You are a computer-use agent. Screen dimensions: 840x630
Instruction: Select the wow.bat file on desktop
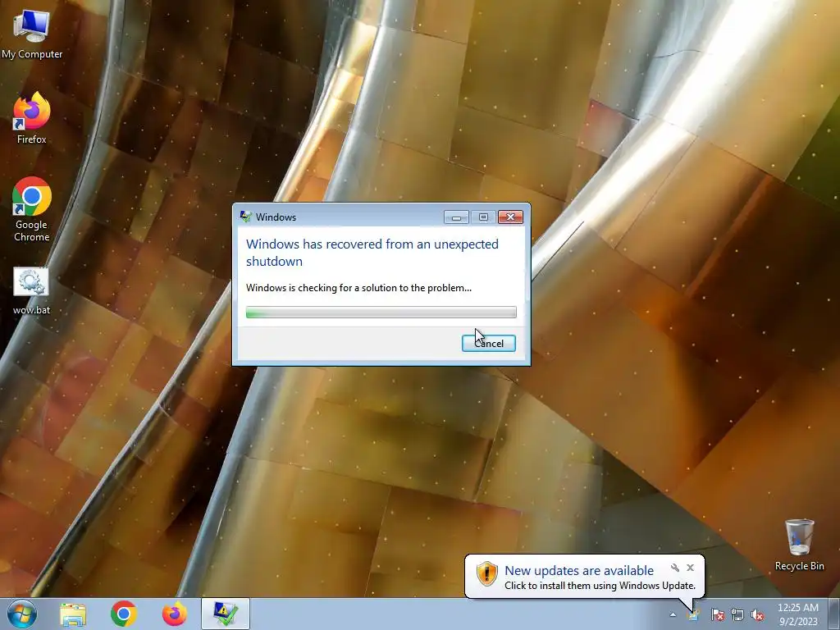(32, 291)
